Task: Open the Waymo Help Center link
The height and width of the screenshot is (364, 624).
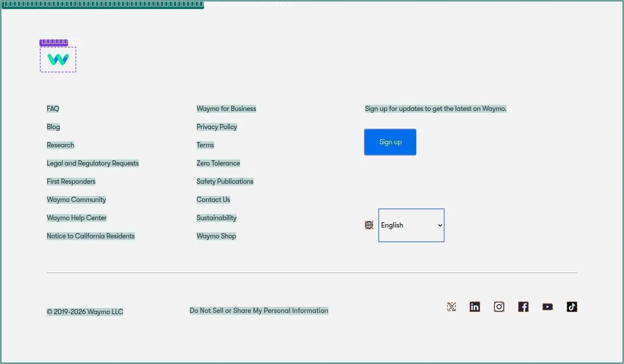Action: point(77,218)
